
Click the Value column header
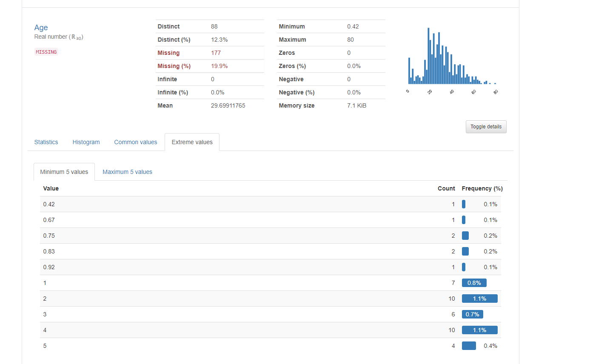pyautogui.click(x=51, y=188)
